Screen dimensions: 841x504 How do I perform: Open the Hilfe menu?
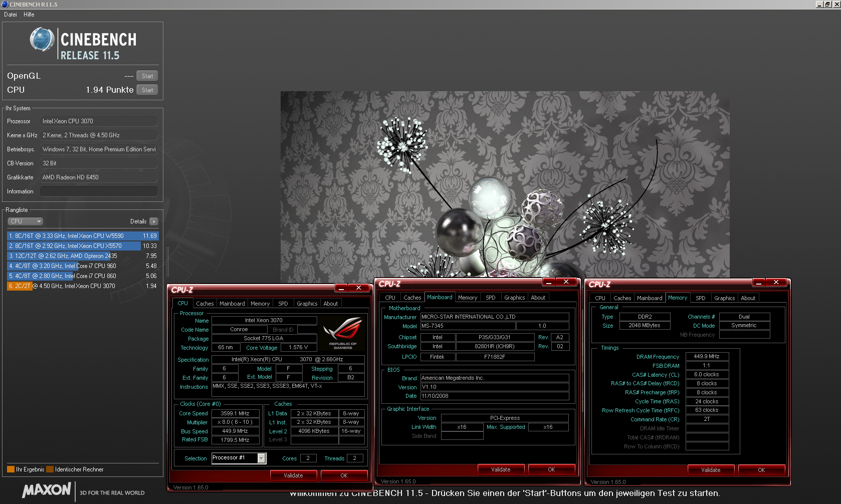click(x=29, y=15)
